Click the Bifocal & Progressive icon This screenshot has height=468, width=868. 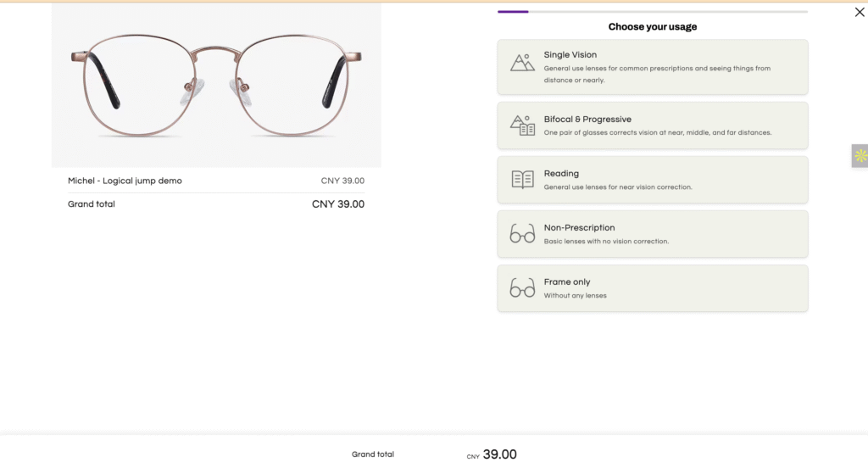point(522,125)
